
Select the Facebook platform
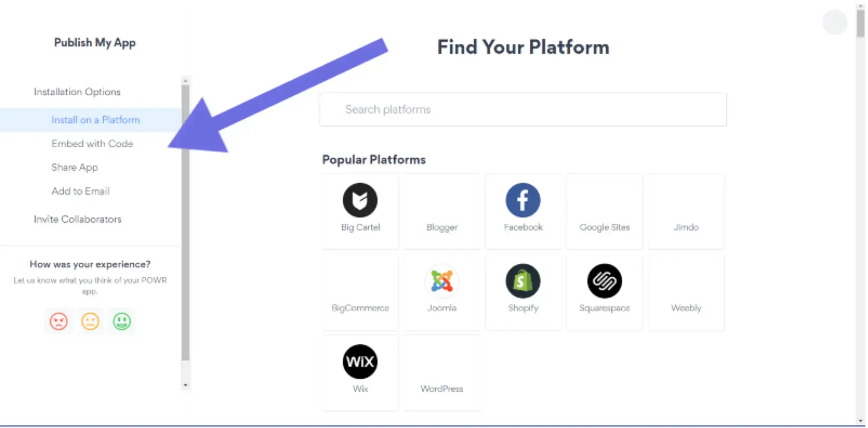click(x=523, y=211)
